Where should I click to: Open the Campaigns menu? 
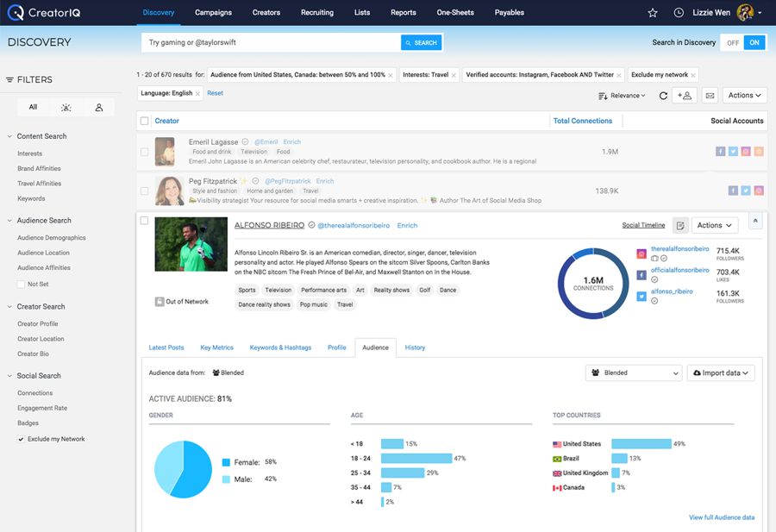point(213,12)
